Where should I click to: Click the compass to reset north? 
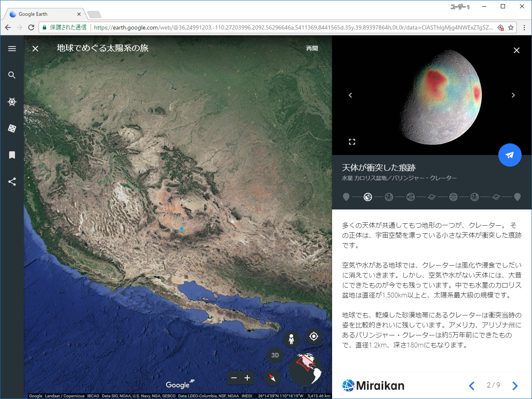(272, 378)
